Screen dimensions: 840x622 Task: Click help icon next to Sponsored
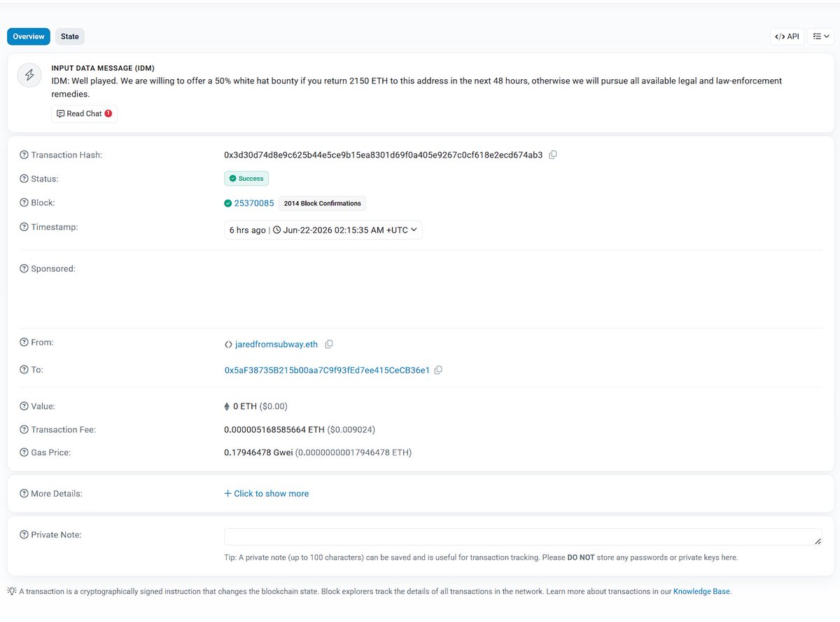tap(24, 268)
